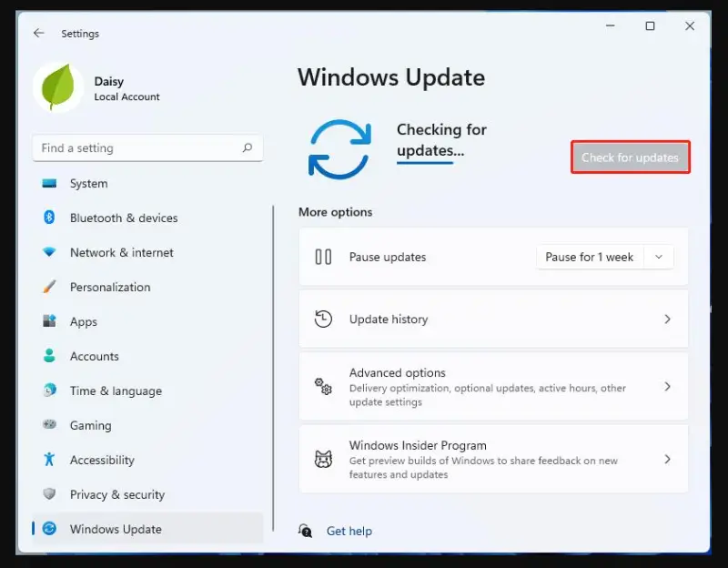This screenshot has width=728, height=568.
Task: Close the Settings window
Action: (690, 26)
